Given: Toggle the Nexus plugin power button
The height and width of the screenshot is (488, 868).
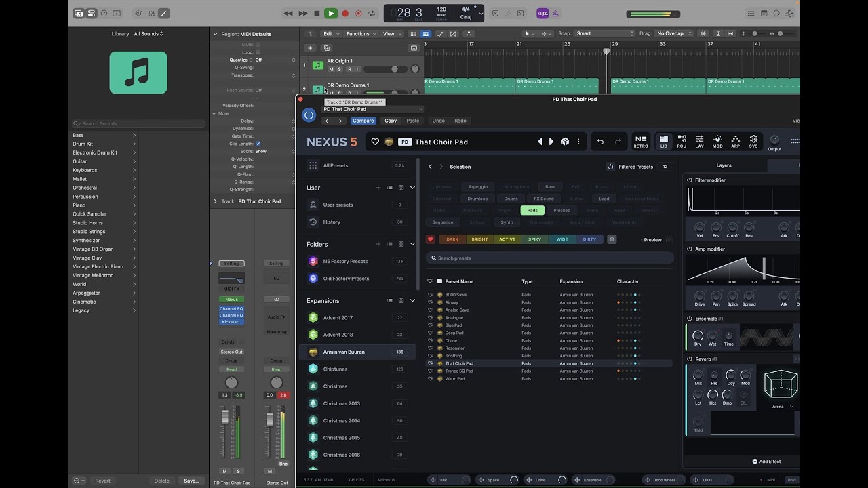Looking at the screenshot, I should point(309,115).
